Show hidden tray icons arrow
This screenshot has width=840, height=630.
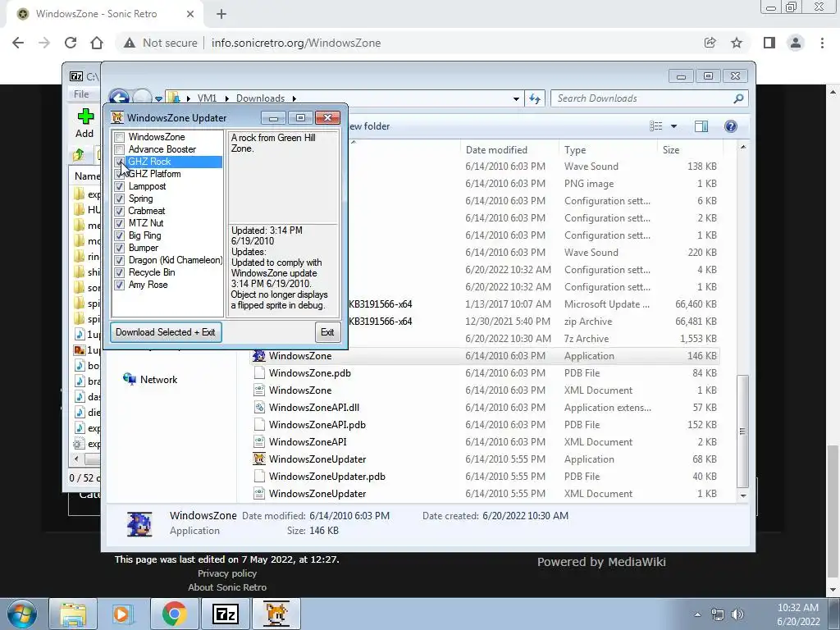tap(697, 614)
